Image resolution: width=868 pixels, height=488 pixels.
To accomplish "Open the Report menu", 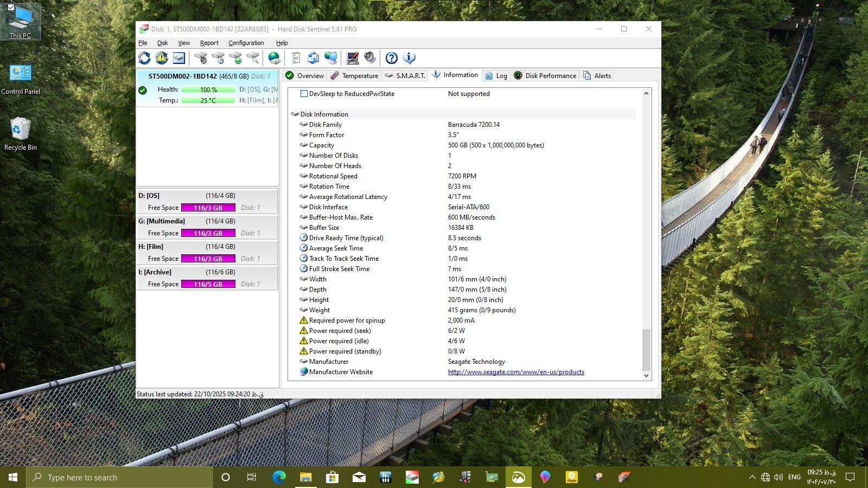I will point(209,43).
